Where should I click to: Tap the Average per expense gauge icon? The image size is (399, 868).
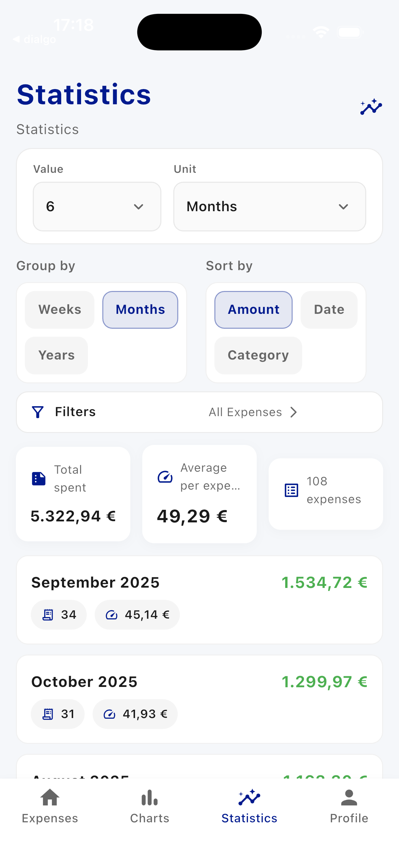coord(165,477)
